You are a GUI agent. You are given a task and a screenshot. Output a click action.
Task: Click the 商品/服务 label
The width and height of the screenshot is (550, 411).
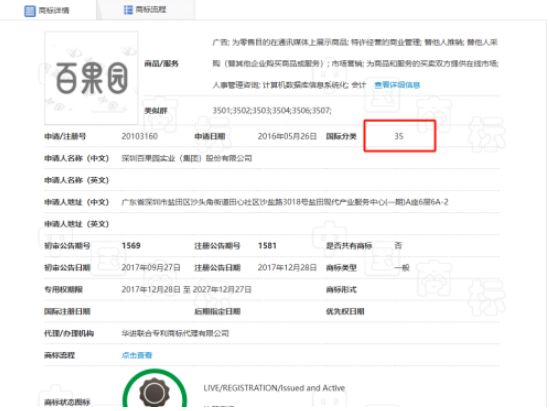click(161, 63)
